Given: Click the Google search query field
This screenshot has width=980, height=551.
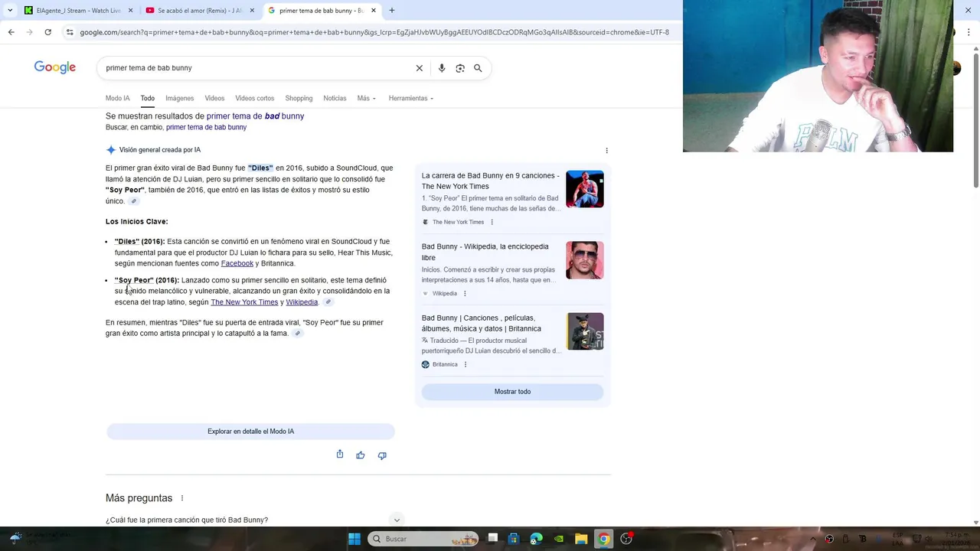Looking at the screenshot, I should pyautogui.click(x=256, y=68).
